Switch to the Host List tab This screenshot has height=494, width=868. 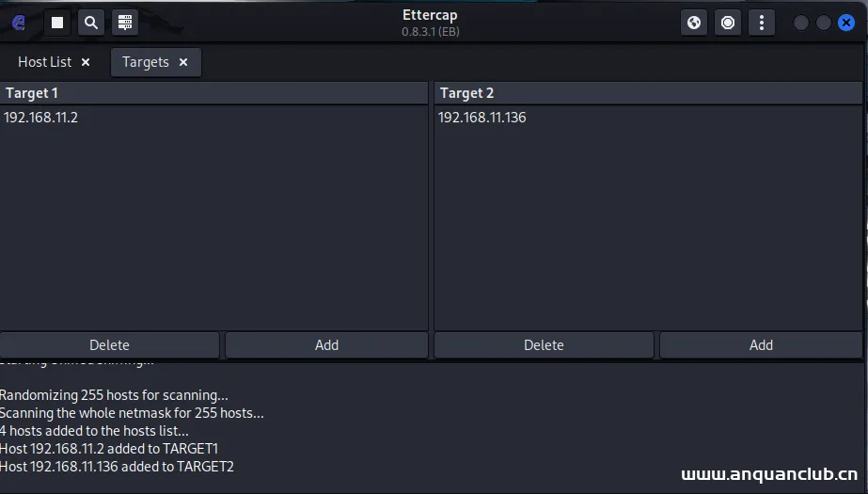point(44,62)
